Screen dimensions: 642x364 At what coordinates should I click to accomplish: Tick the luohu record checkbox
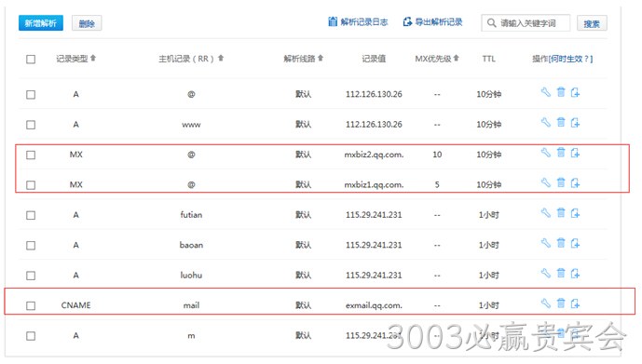pyautogui.click(x=31, y=276)
